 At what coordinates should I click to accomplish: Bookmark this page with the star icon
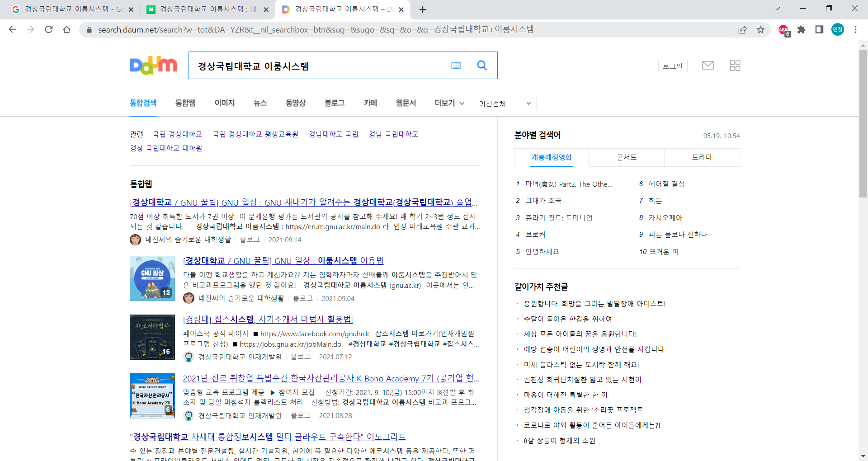coord(760,29)
